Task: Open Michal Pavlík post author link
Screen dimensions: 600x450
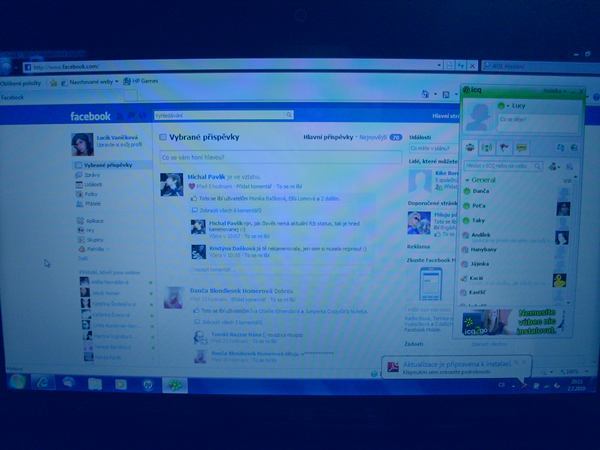Action: 206,177
